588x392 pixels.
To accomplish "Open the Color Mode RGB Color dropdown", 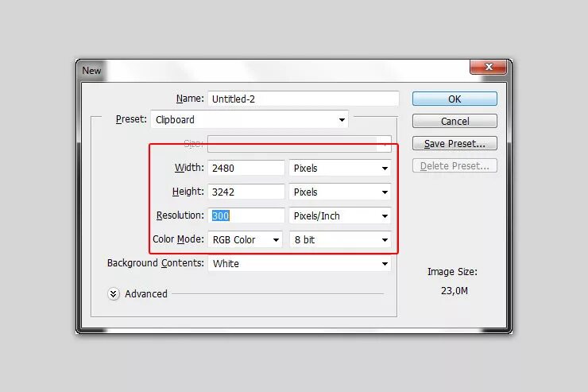I will pyautogui.click(x=246, y=239).
